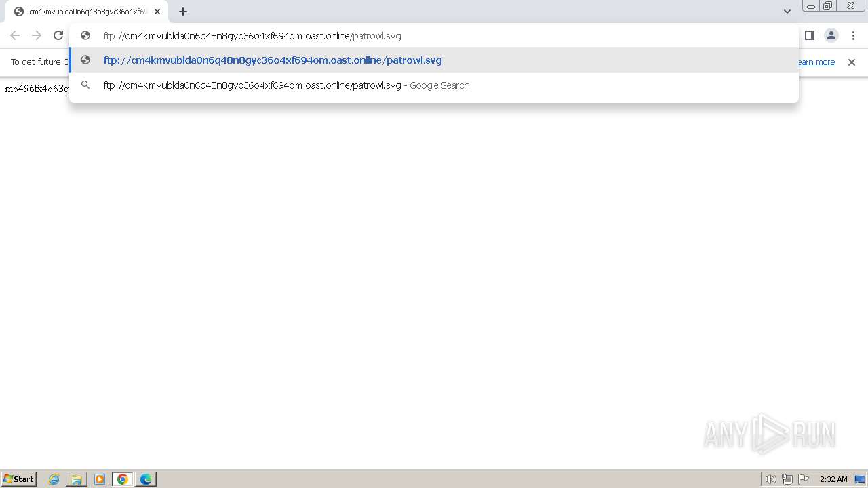Viewport: 868px width, 488px height.
Task: Open the Chrome profile avatar menu
Action: pyautogui.click(x=831, y=35)
